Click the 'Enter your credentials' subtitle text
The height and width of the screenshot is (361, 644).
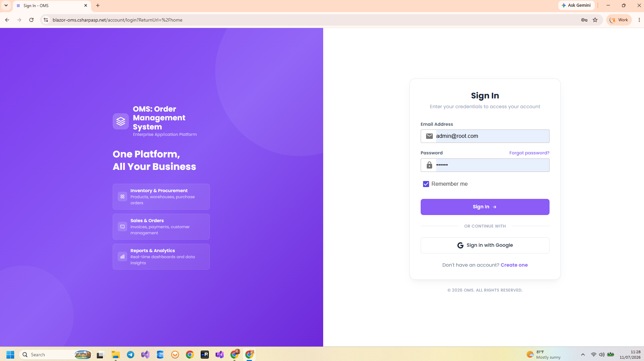point(485,107)
